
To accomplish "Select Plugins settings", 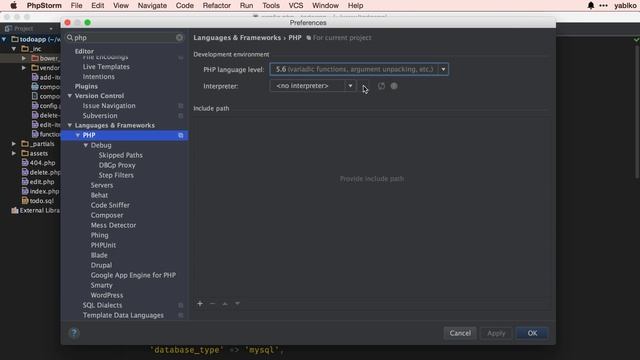I will point(86,86).
